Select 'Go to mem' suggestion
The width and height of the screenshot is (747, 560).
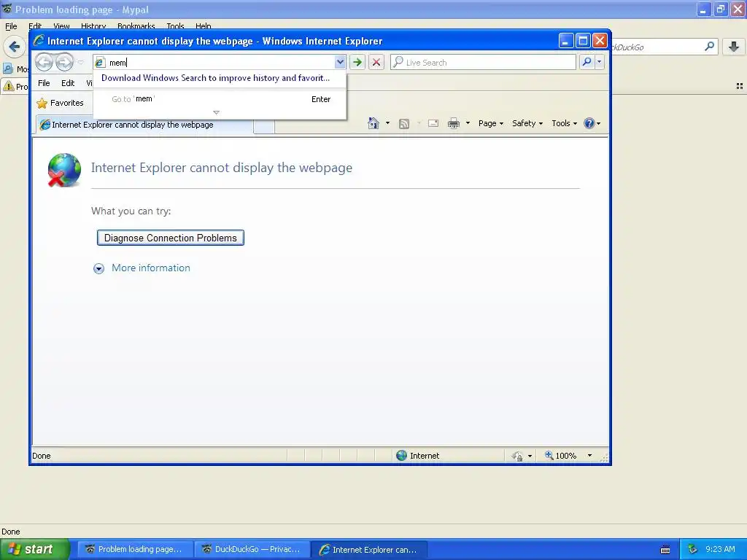click(219, 99)
